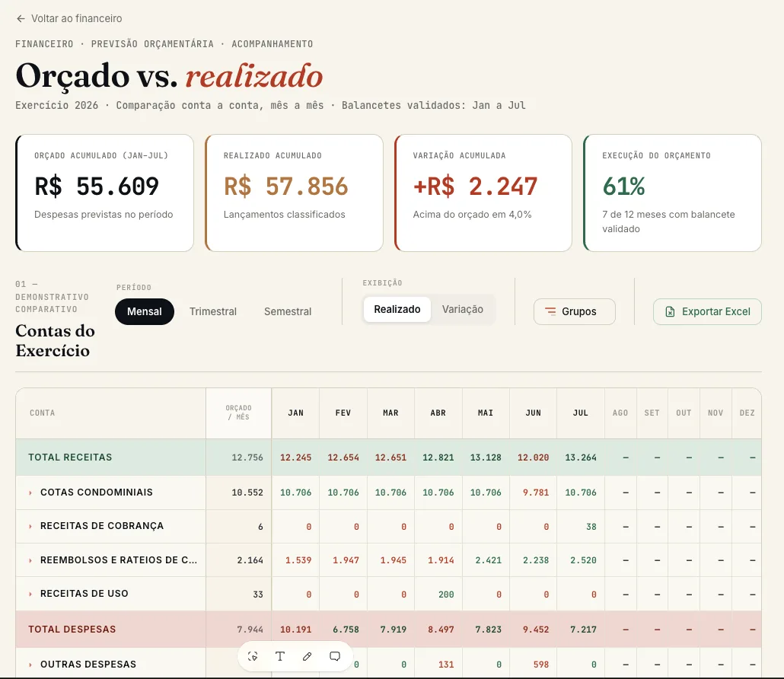
Task: Click TOTAL RECEITAS January value 12.245
Action: coord(295,457)
